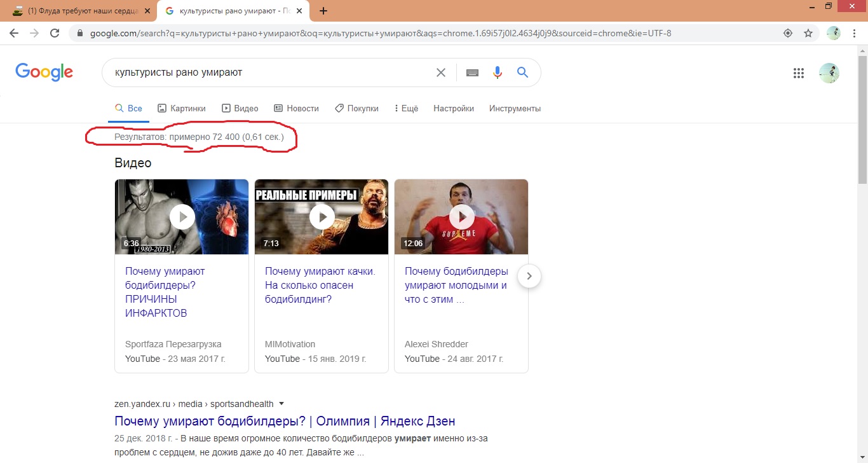Go forward in browser history
Screen dimensions: 868x463
pos(34,33)
